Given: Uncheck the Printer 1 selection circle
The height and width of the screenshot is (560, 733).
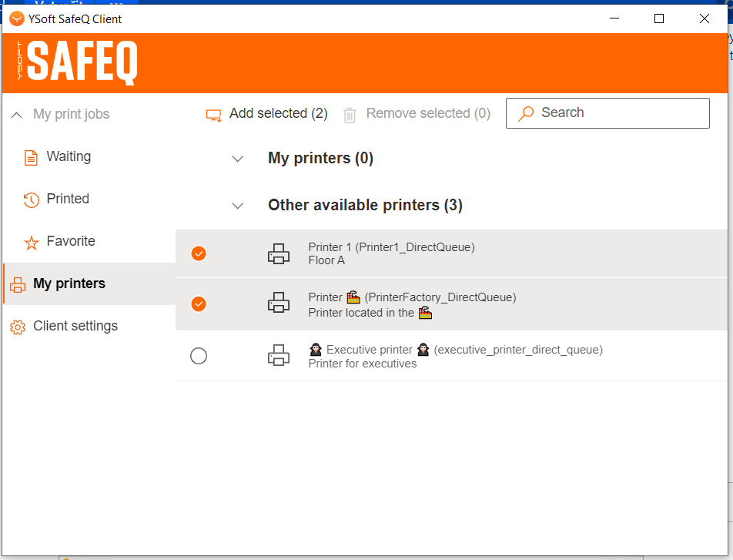Looking at the screenshot, I should (199, 253).
